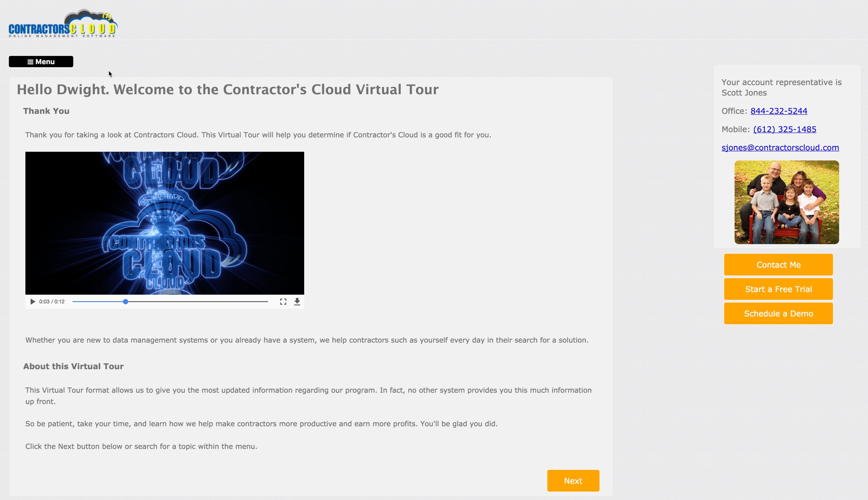The width and height of the screenshot is (868, 500).
Task: Click the Schedule a Demo button icon
Action: click(x=778, y=313)
